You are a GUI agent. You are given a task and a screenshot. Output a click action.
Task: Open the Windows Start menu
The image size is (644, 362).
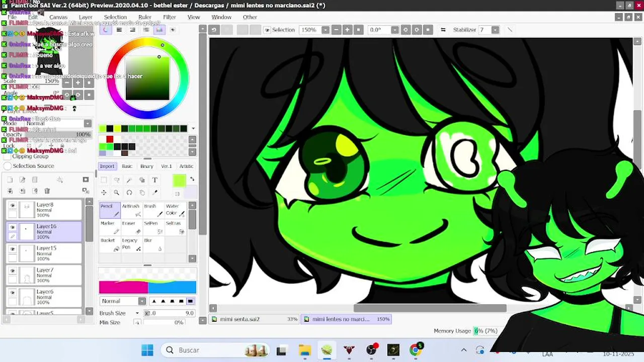147,350
